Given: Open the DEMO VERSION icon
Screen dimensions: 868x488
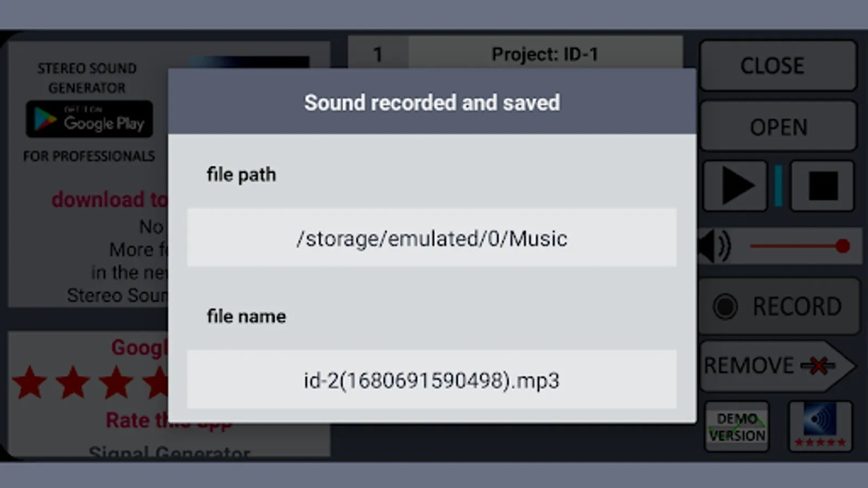Looking at the screenshot, I should click(x=737, y=427).
